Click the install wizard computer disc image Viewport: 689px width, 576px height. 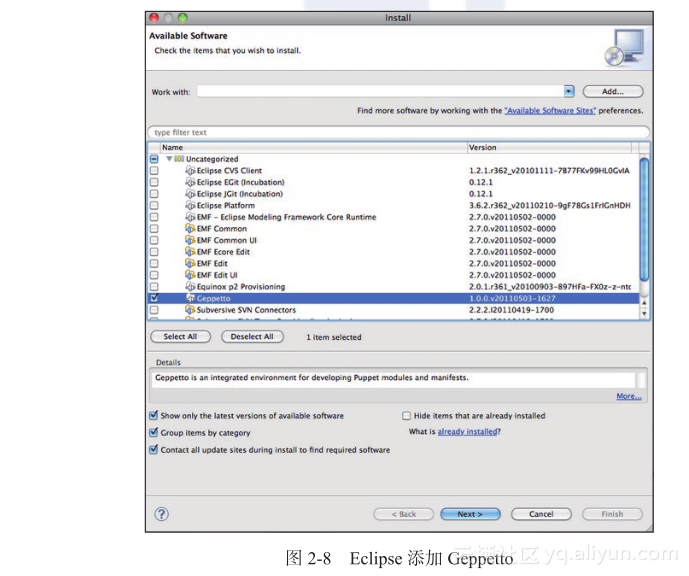[624, 47]
